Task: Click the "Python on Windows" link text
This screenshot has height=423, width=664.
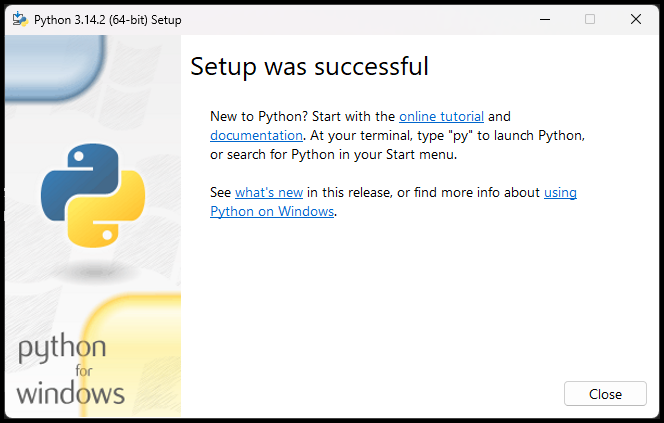Action: point(271,211)
